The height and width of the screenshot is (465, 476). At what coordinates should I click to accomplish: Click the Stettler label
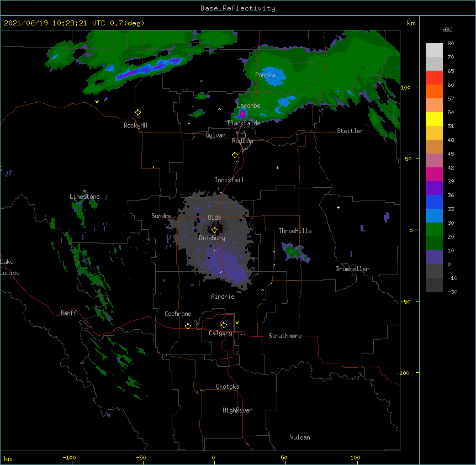pos(350,131)
